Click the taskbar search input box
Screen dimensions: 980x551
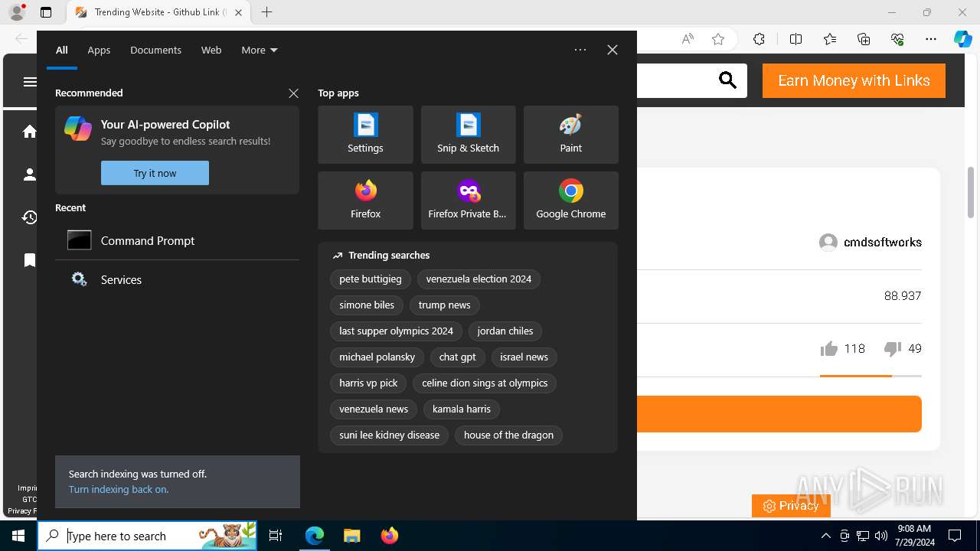147,536
